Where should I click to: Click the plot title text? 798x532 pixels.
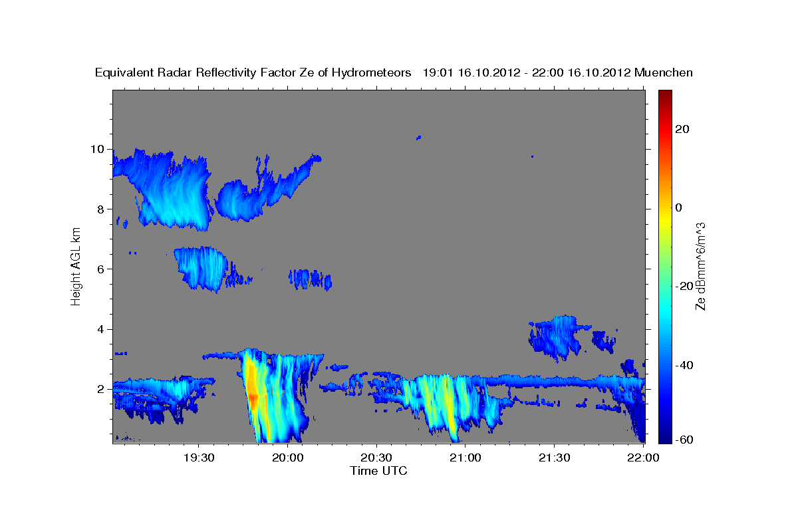coord(394,72)
